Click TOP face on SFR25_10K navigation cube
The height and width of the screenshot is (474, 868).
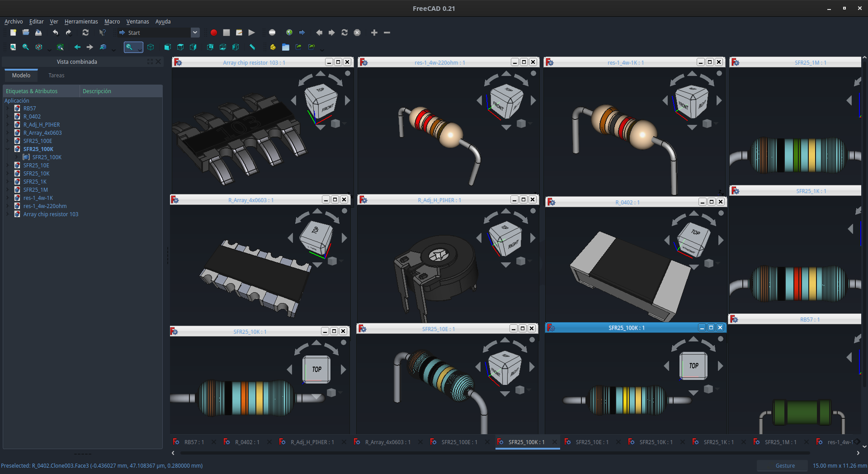[x=316, y=369]
